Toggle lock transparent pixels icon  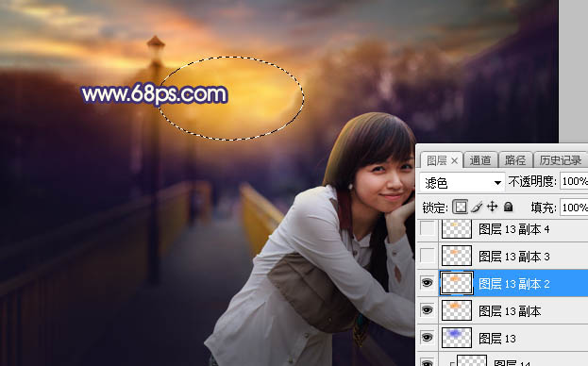(x=461, y=207)
